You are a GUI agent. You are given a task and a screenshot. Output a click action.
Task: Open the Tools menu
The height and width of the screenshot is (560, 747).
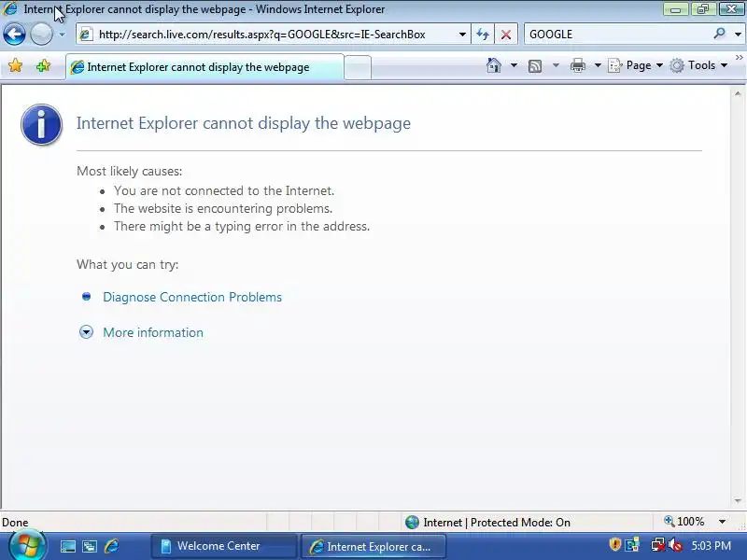click(x=698, y=65)
